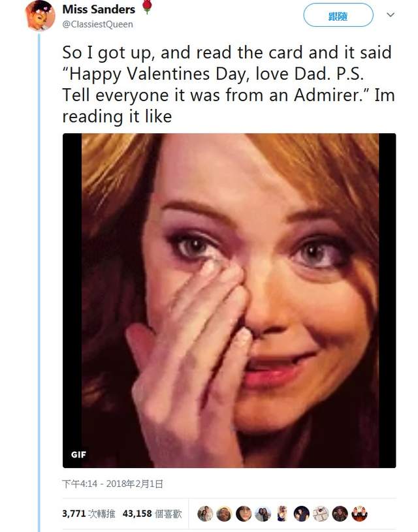The image size is (418, 532).
Task: Click the rose emoji beside the name
Action: click(146, 9)
